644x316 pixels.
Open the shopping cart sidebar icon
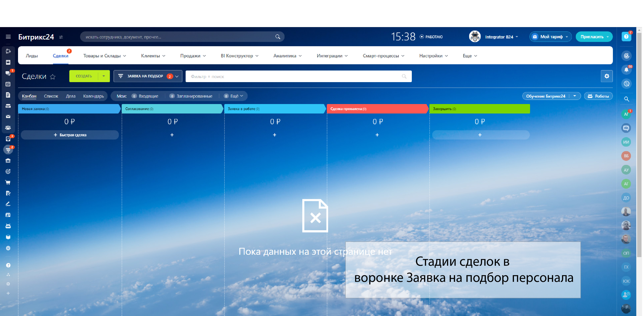click(x=8, y=182)
